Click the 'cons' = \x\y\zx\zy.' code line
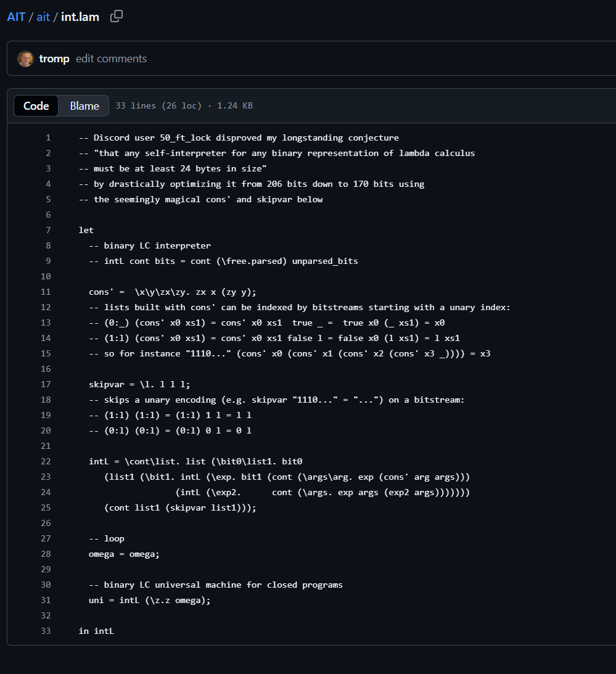The height and width of the screenshot is (674, 616). (x=173, y=292)
